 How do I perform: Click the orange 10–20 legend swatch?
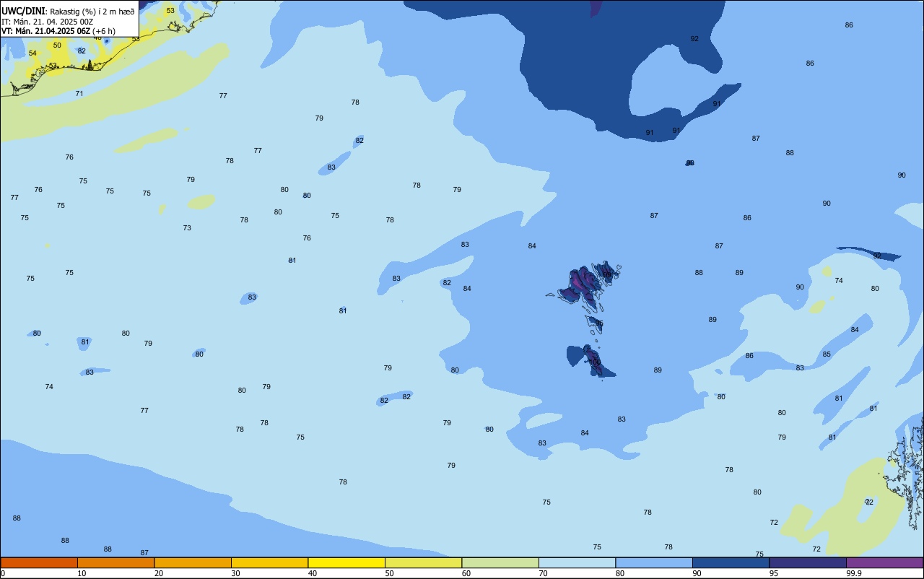click(115, 562)
